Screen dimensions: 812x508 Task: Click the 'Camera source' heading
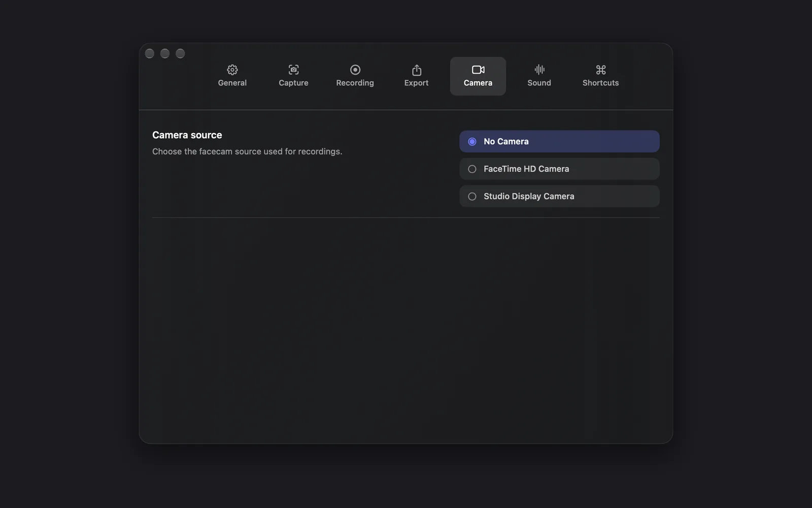click(x=187, y=135)
